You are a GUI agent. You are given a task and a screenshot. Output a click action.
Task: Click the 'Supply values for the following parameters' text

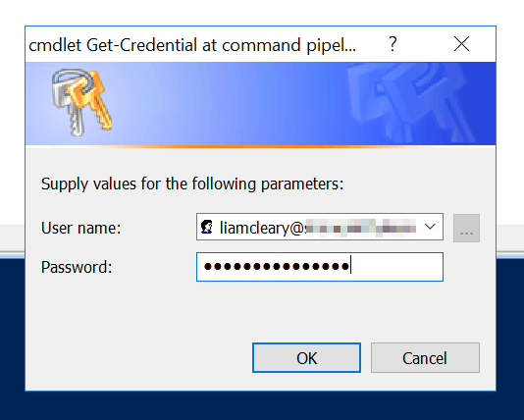tap(192, 184)
